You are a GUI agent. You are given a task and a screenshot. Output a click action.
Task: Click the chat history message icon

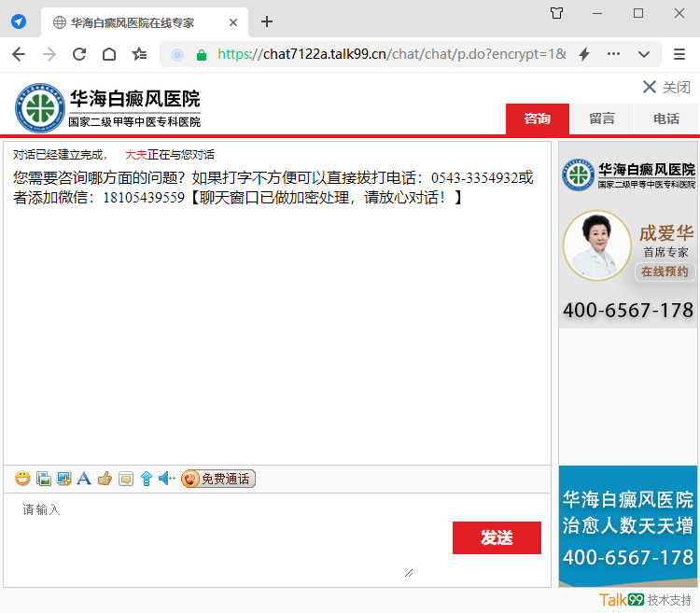coord(126,480)
